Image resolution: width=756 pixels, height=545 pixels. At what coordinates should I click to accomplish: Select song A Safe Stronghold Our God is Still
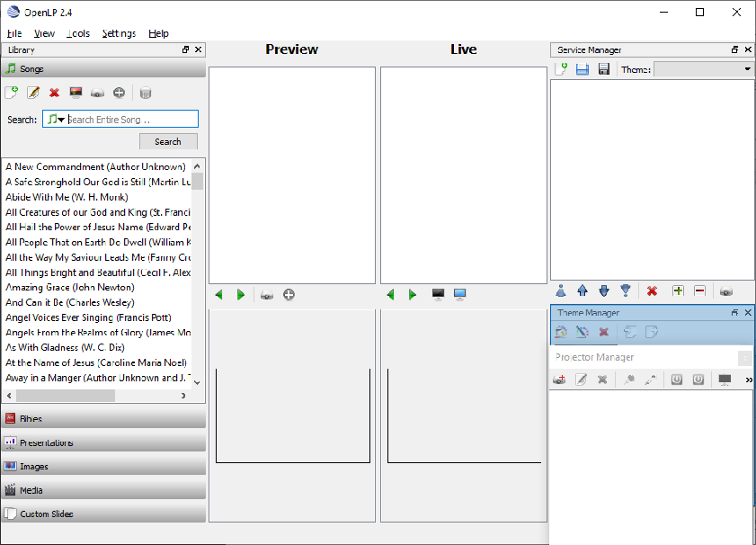pyautogui.click(x=98, y=182)
